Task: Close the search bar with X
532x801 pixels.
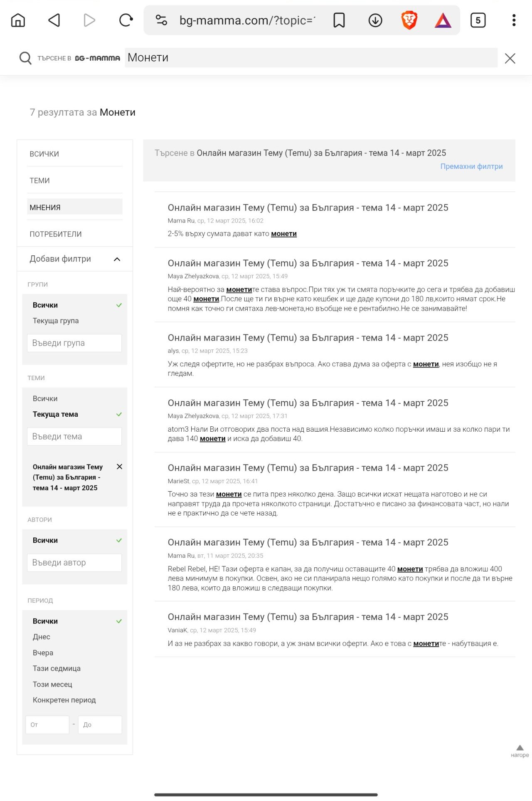Action: point(510,58)
